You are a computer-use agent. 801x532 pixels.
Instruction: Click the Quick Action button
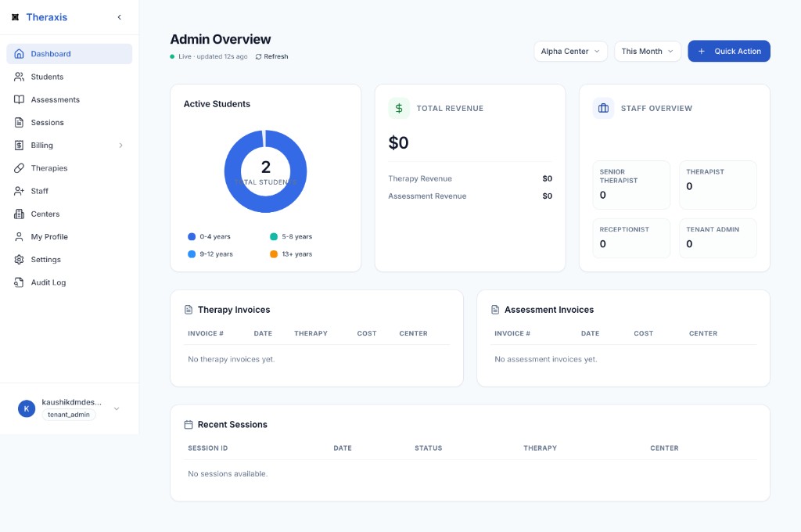click(x=729, y=51)
